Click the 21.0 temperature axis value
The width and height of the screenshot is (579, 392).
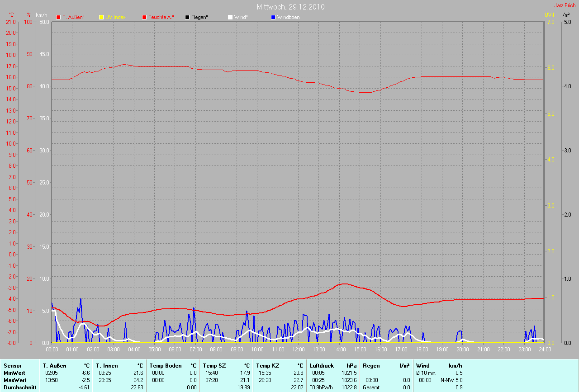(x=11, y=22)
